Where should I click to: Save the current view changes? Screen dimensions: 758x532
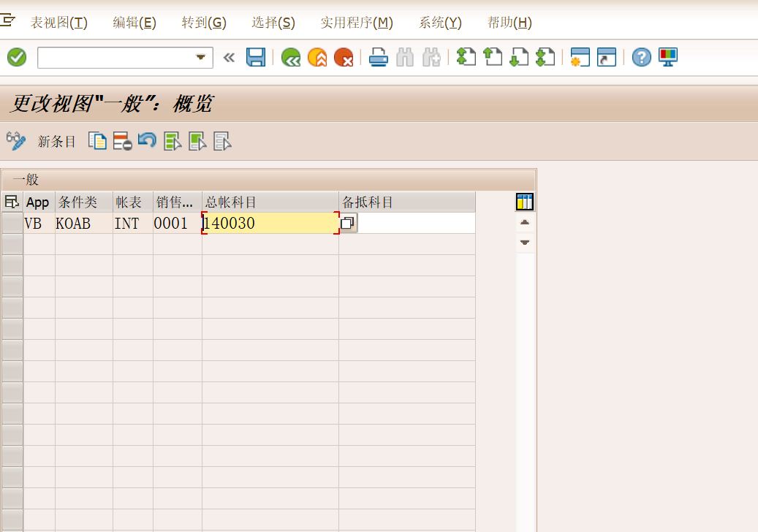255,57
